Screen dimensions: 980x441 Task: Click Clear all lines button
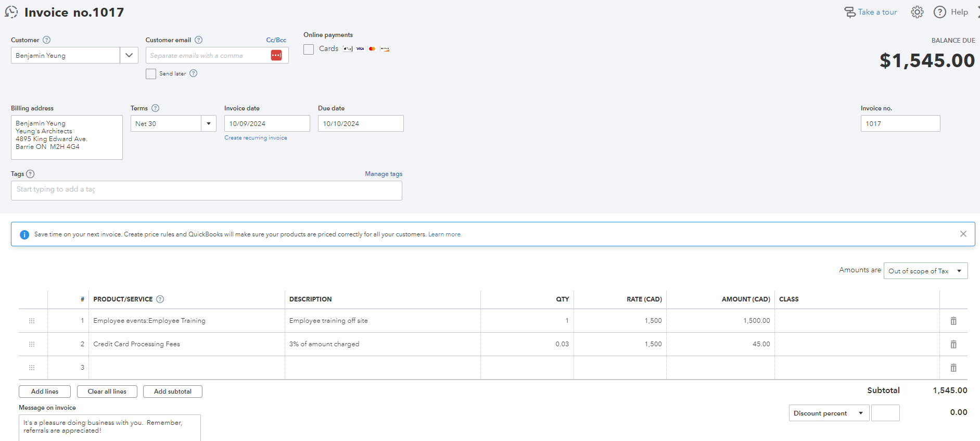(107, 392)
